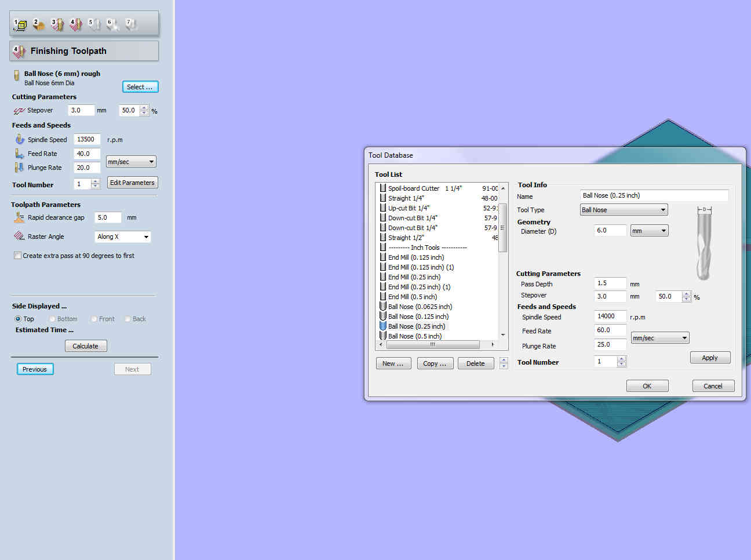Click the Calculate button

click(86, 346)
